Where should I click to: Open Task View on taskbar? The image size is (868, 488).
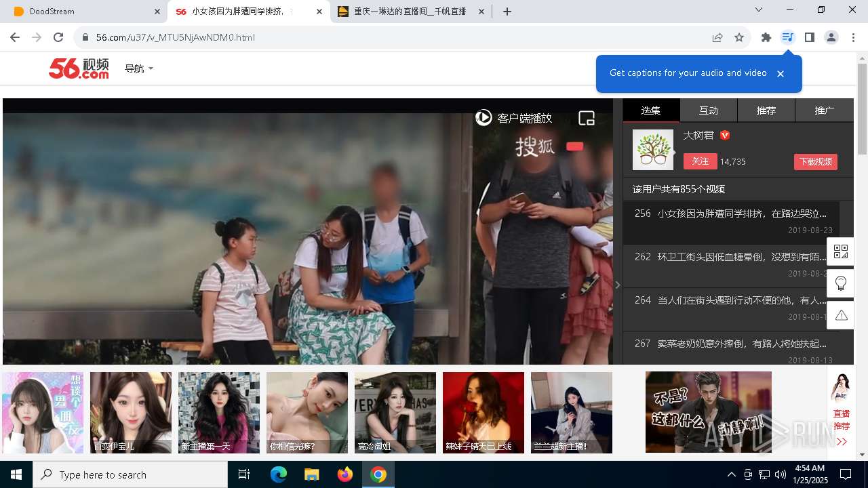click(x=244, y=474)
